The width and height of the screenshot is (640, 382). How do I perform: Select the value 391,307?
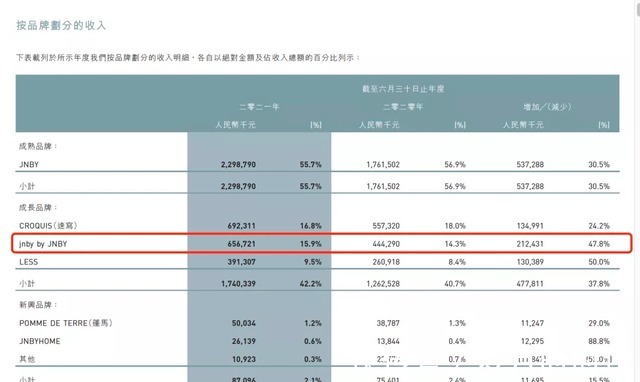click(x=242, y=262)
